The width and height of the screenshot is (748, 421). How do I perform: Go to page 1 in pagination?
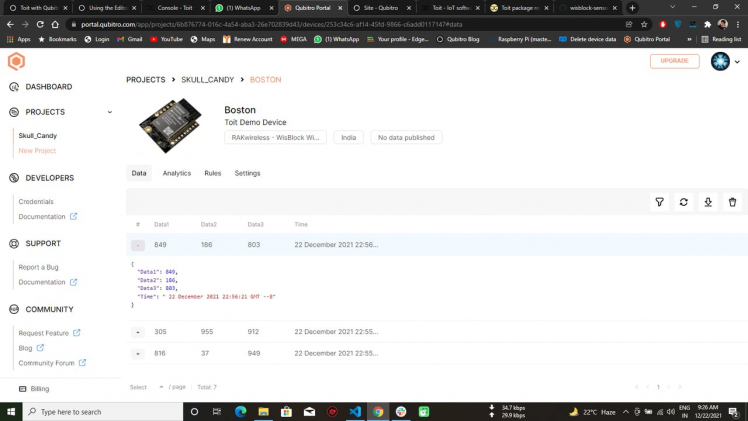(x=658, y=387)
